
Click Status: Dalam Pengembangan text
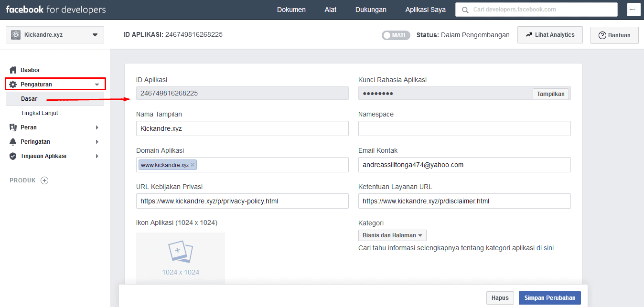(x=463, y=35)
